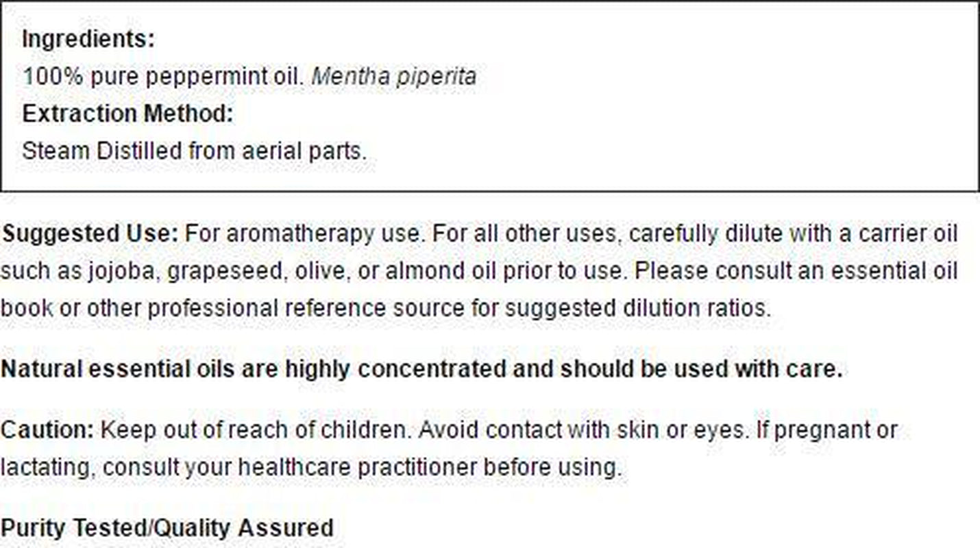
Task: Click the bold 'Suggested Use:' label
Action: pos(89,234)
